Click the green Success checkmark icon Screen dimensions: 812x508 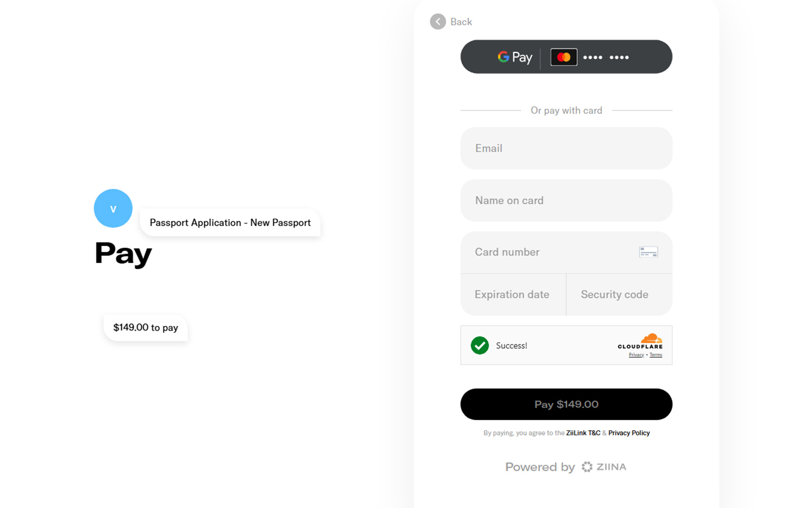tap(479, 346)
